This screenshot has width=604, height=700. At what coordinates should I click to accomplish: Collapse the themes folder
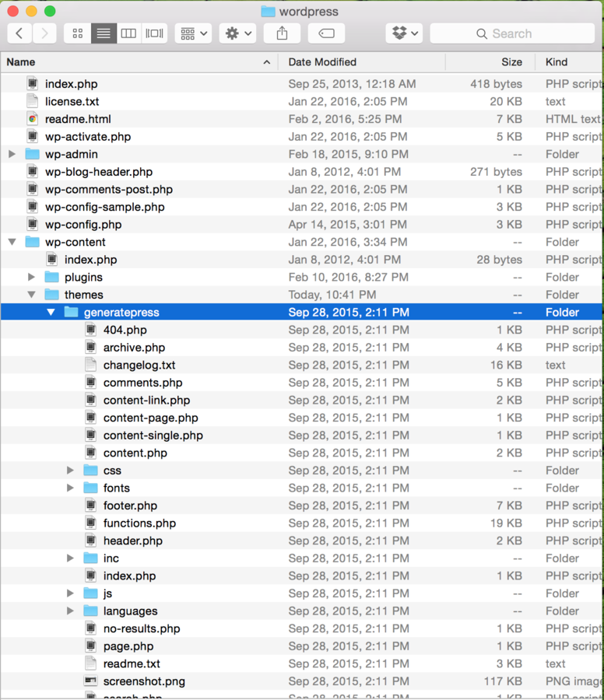[x=31, y=295]
